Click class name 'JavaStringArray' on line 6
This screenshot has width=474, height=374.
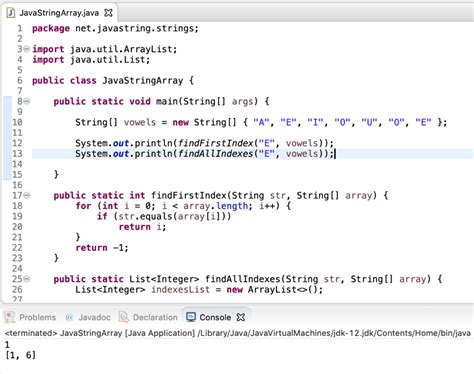click(x=143, y=81)
